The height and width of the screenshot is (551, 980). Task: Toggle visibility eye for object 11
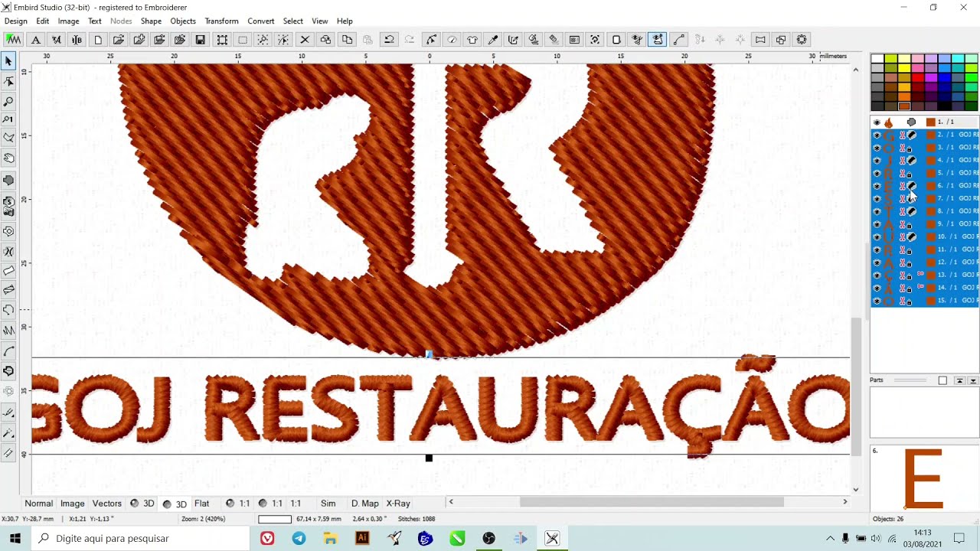tap(877, 250)
